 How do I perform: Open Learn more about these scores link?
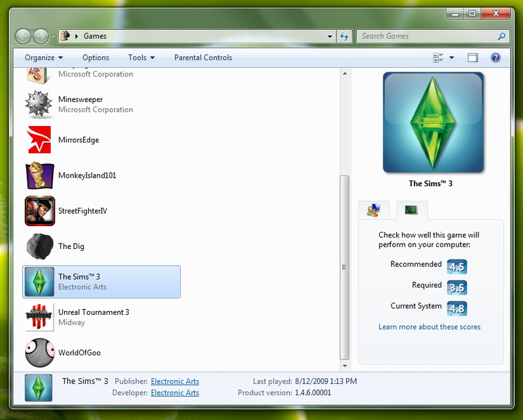(x=430, y=327)
